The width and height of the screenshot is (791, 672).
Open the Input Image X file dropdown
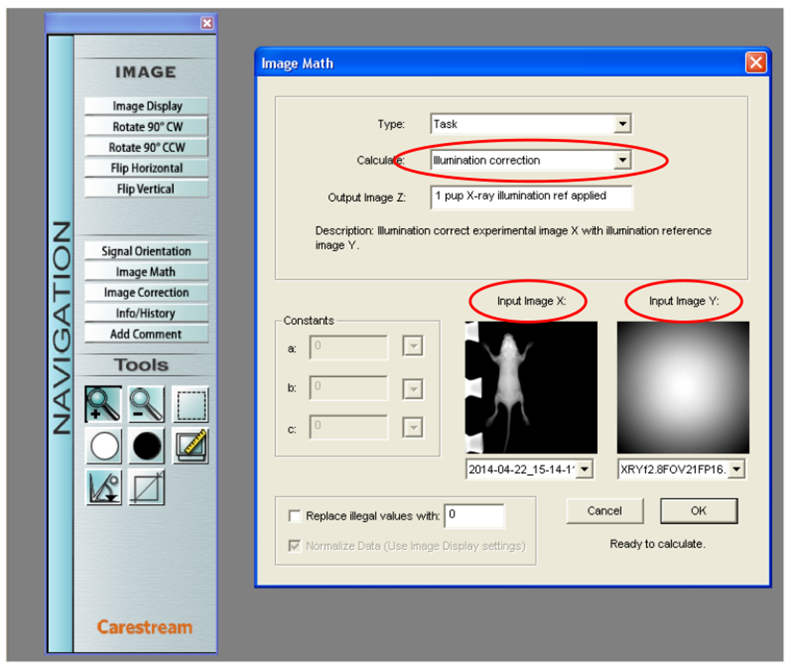tap(584, 470)
